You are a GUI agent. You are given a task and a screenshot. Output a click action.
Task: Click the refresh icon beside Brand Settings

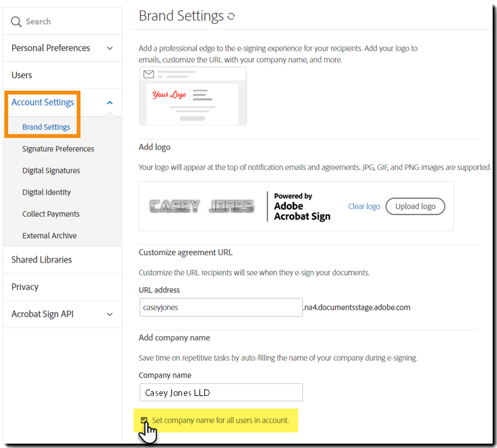231,17
